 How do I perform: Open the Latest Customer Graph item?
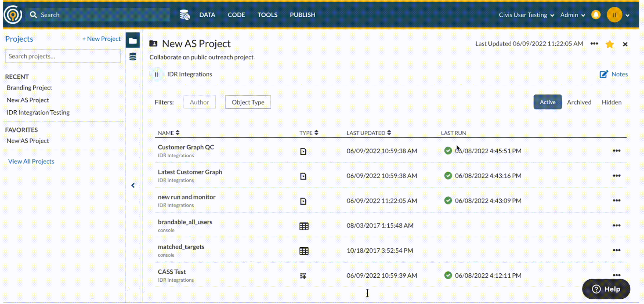click(190, 172)
